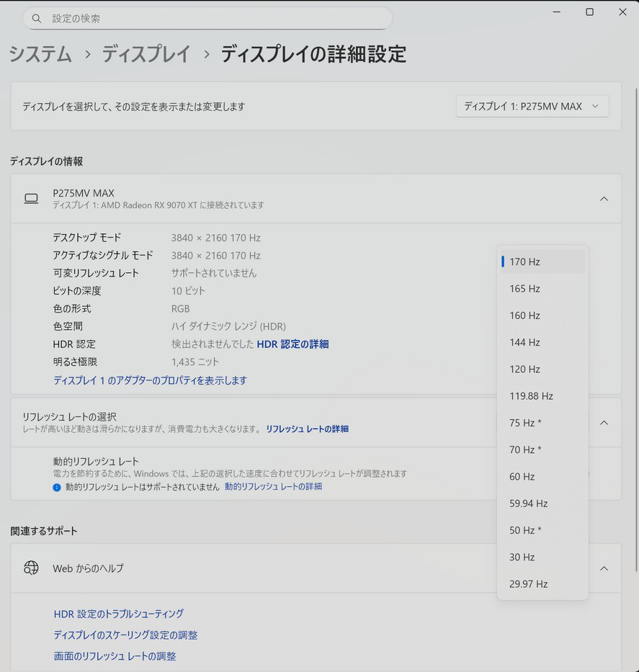639x672 pixels.
Task: Go to システム in breadcrumb
Action: coord(40,54)
